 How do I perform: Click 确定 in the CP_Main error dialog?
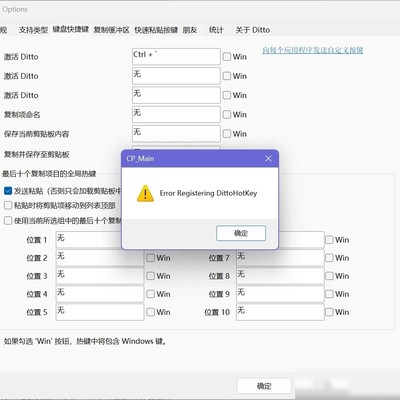(241, 233)
